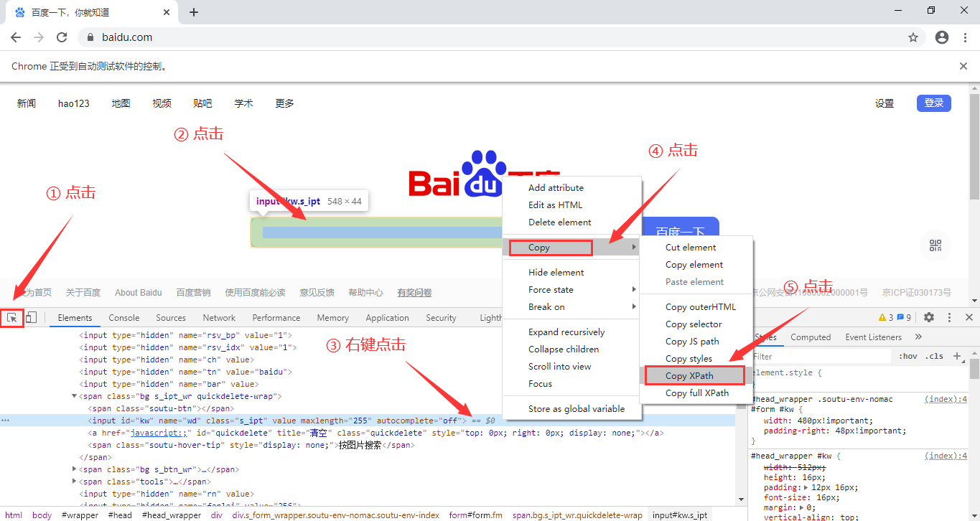Viewport: 980px width, 521px height.
Task: Close the DevTools panel
Action: [969, 317]
